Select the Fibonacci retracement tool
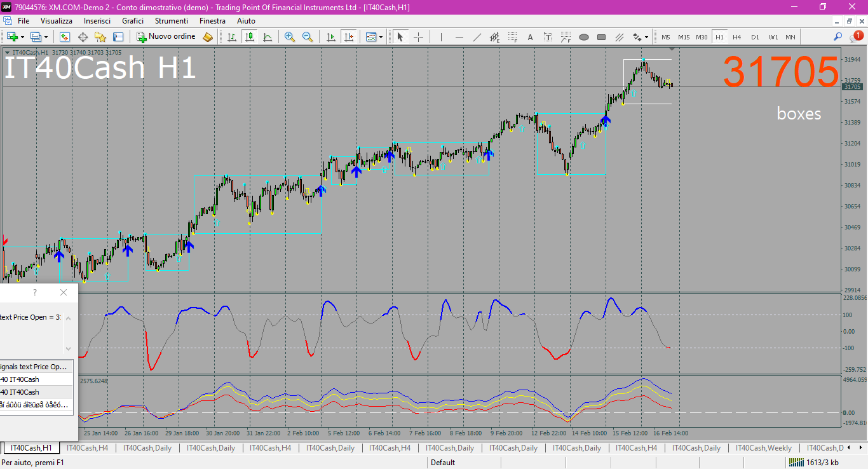868x469 pixels. click(512, 37)
